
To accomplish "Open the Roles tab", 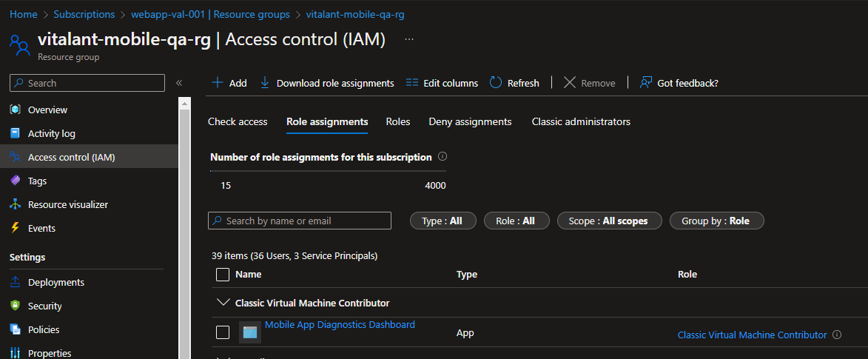I will pos(398,121).
